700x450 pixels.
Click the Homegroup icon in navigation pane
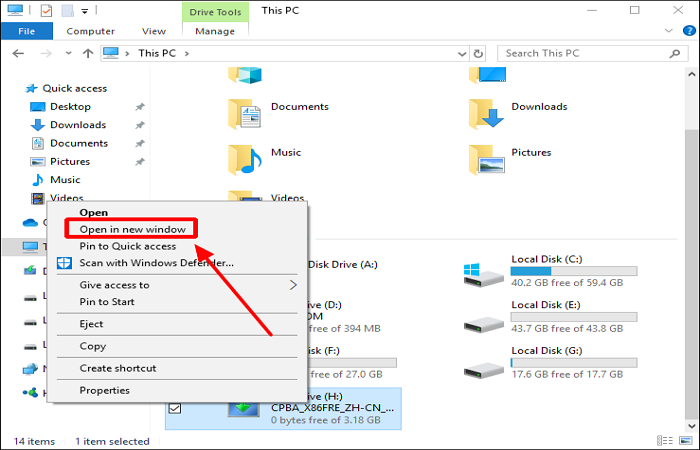30,393
